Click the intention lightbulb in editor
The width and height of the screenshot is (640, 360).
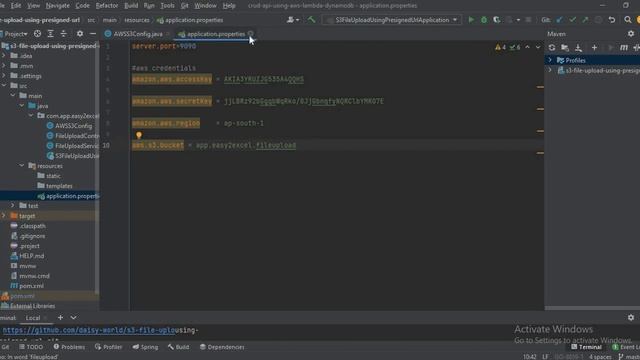coord(139,135)
